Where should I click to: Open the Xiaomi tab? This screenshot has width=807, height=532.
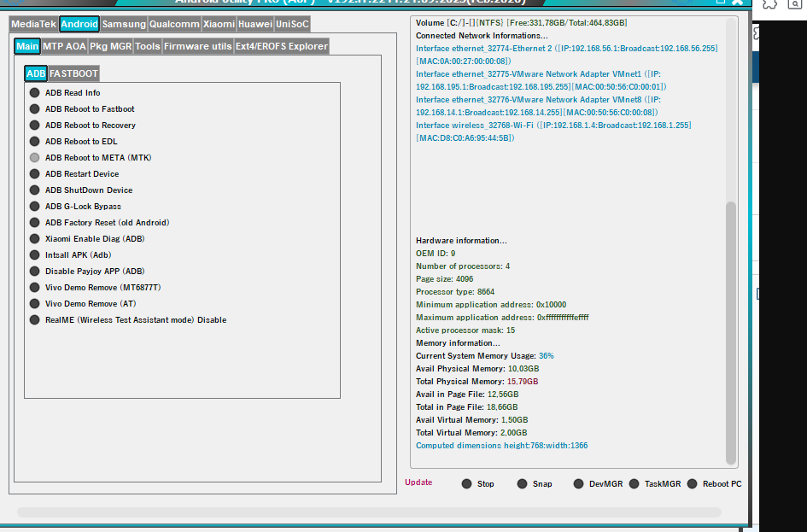pos(219,24)
